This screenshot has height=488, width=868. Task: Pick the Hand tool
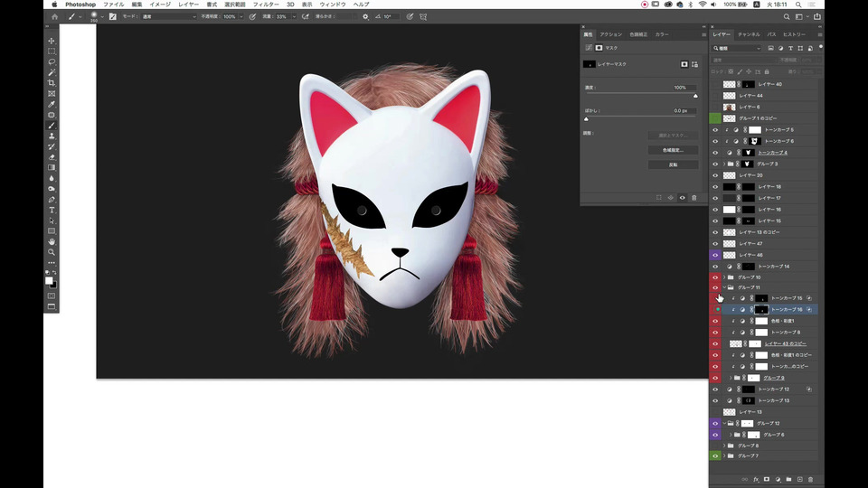[x=52, y=241]
